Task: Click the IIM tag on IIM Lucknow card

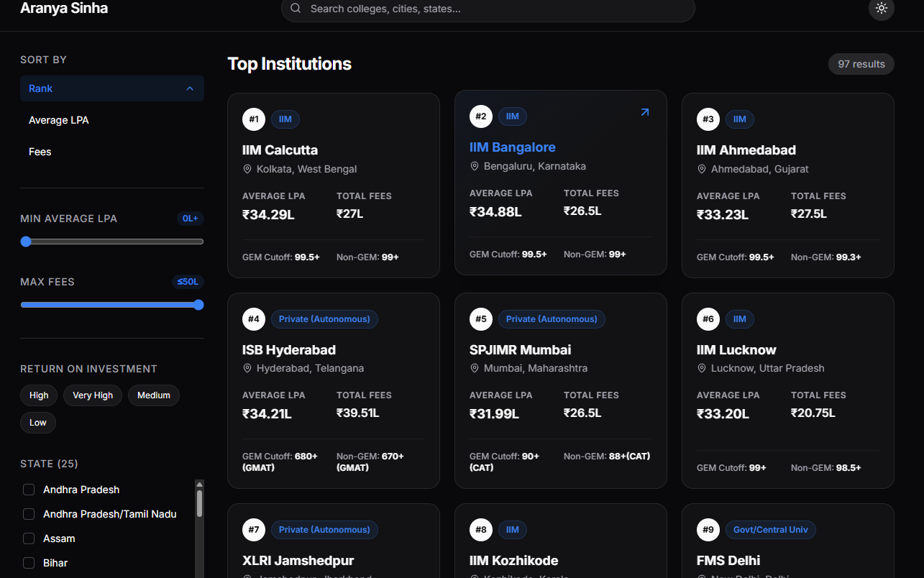Action: [x=740, y=319]
